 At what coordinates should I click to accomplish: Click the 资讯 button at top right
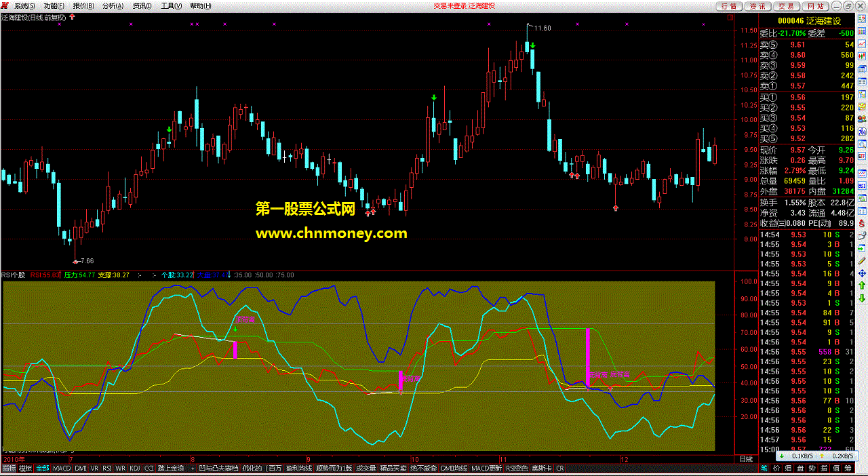point(757,5)
